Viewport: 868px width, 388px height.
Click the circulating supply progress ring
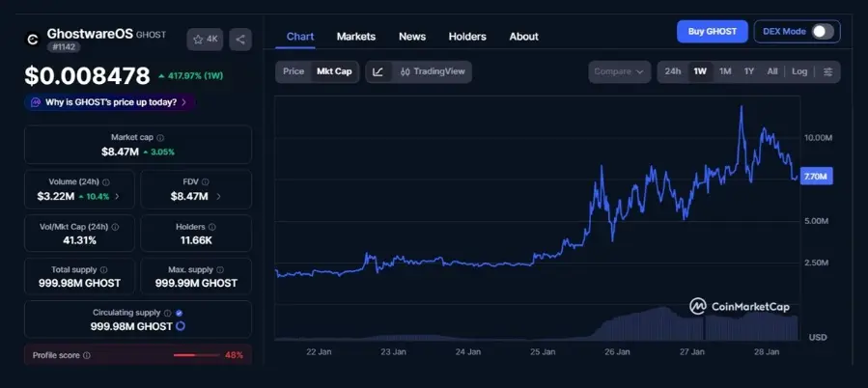coord(181,326)
